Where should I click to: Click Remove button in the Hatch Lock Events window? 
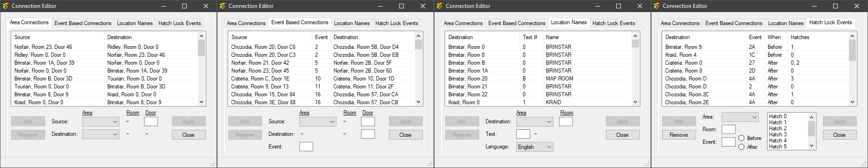678,135
